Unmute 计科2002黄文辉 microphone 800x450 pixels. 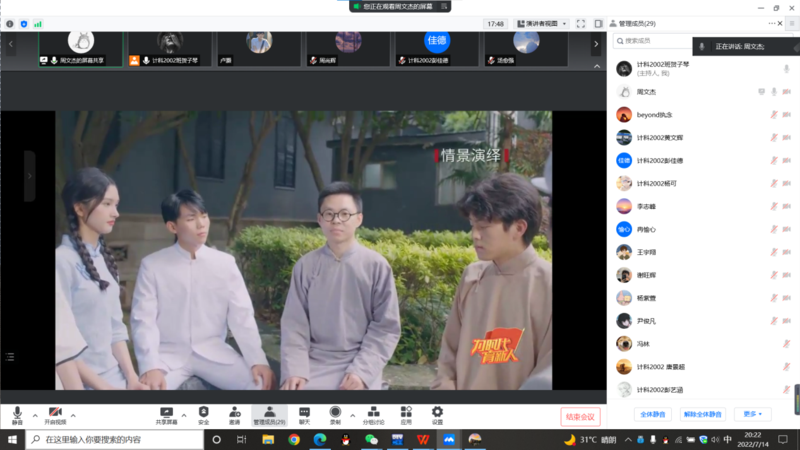[774, 138]
